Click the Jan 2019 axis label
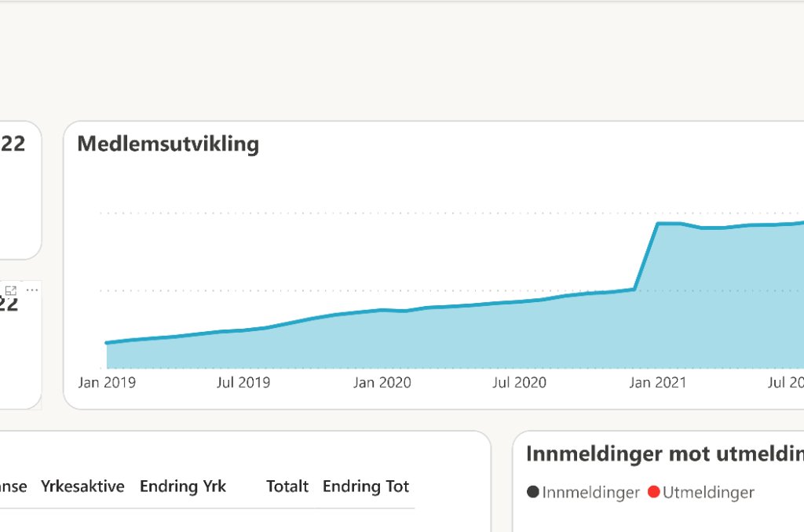The image size is (804, 532). pyautogui.click(x=107, y=383)
